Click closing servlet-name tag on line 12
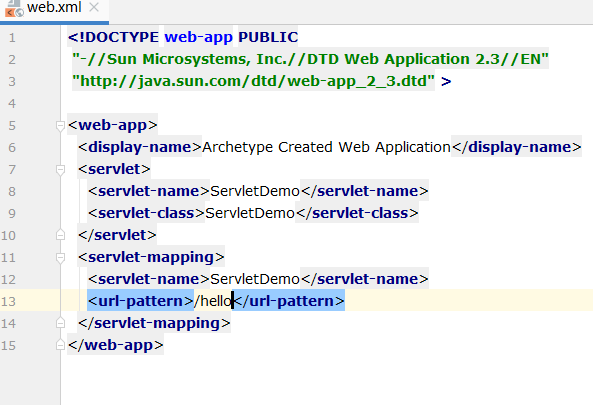The height and width of the screenshot is (405, 593). pos(365,279)
